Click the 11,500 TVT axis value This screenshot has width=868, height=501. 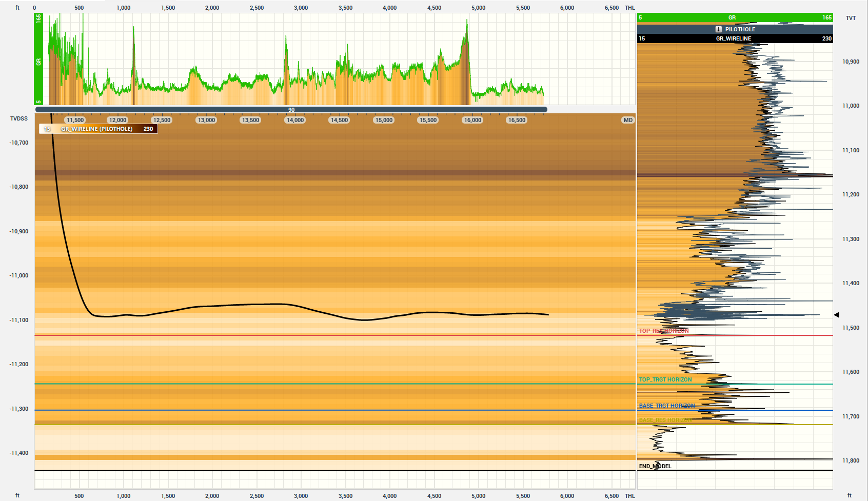(851, 328)
